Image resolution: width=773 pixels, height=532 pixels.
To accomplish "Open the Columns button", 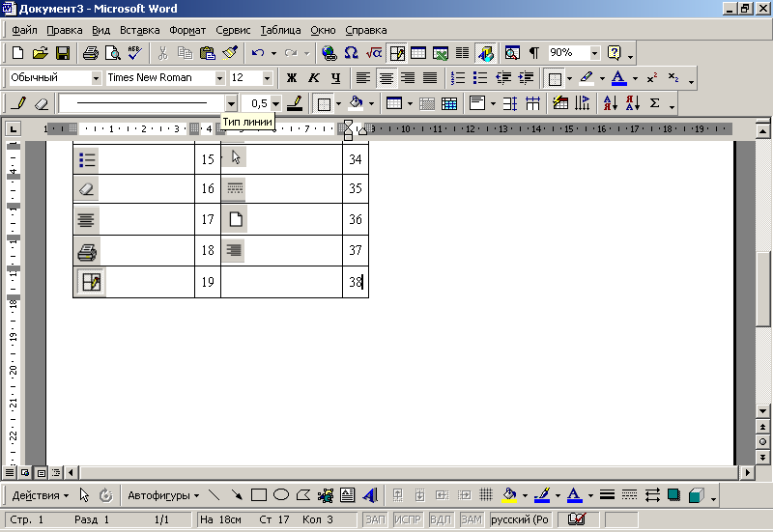I will pyautogui.click(x=463, y=53).
